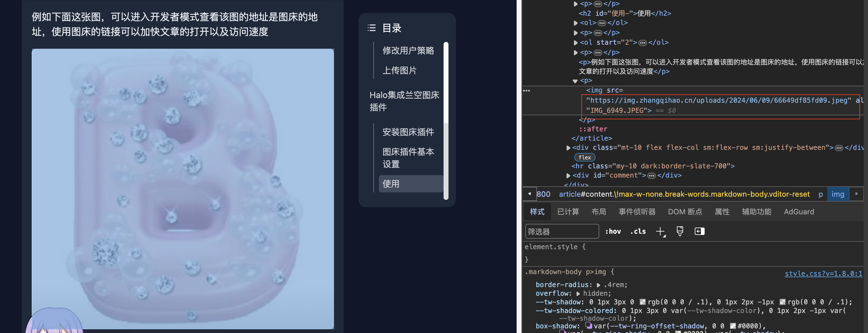Expand the p element above ol start=2
Screen dimensions: 868x333
575,33
